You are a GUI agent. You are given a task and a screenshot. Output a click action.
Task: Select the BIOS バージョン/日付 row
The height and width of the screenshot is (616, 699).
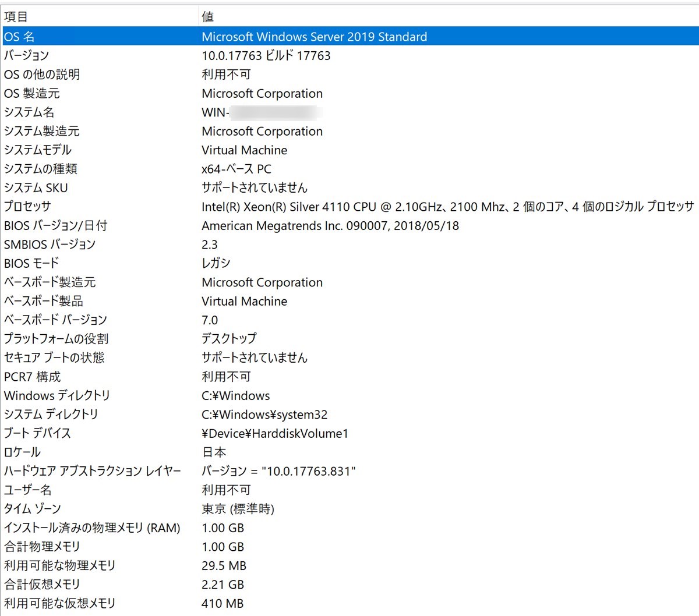point(349,226)
